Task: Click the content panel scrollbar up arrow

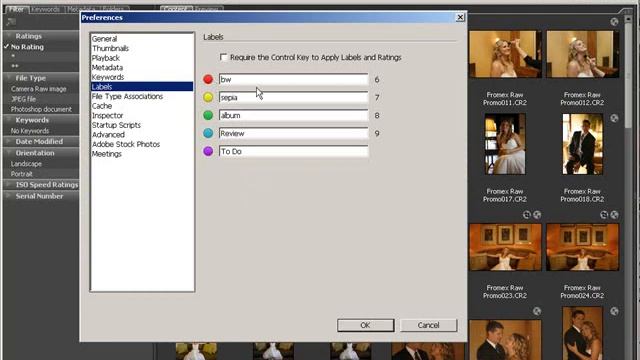Action: click(x=627, y=20)
